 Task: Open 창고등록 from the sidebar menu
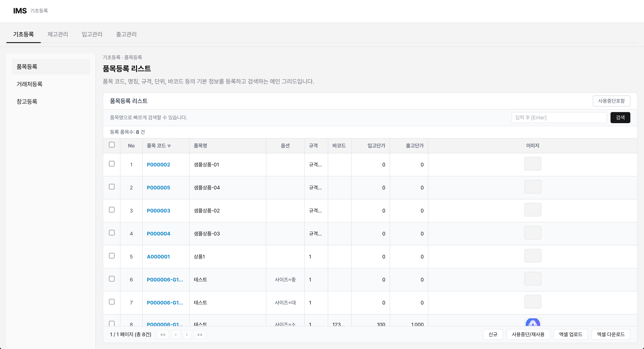27,101
